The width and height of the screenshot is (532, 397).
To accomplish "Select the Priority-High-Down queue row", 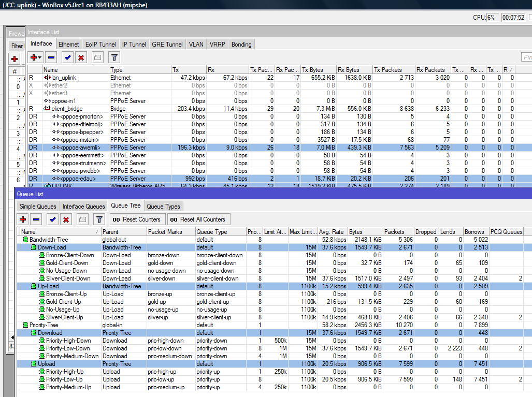I will [275, 341].
